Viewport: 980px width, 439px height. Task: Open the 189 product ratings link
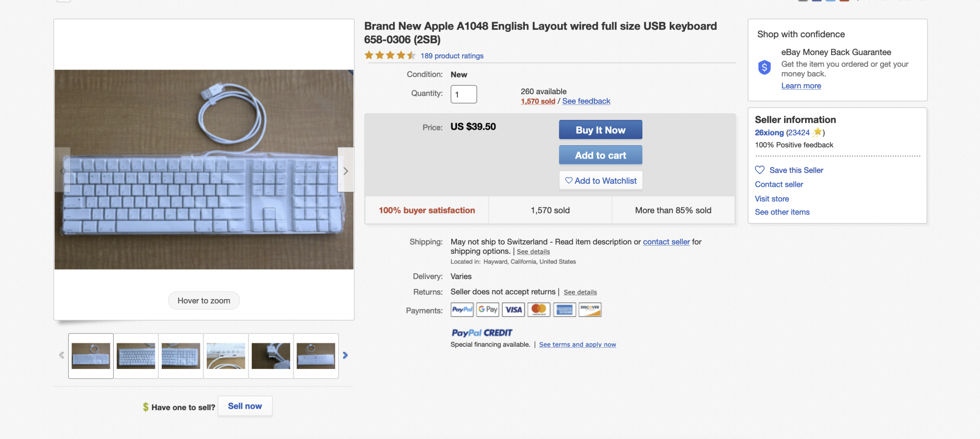tap(452, 56)
